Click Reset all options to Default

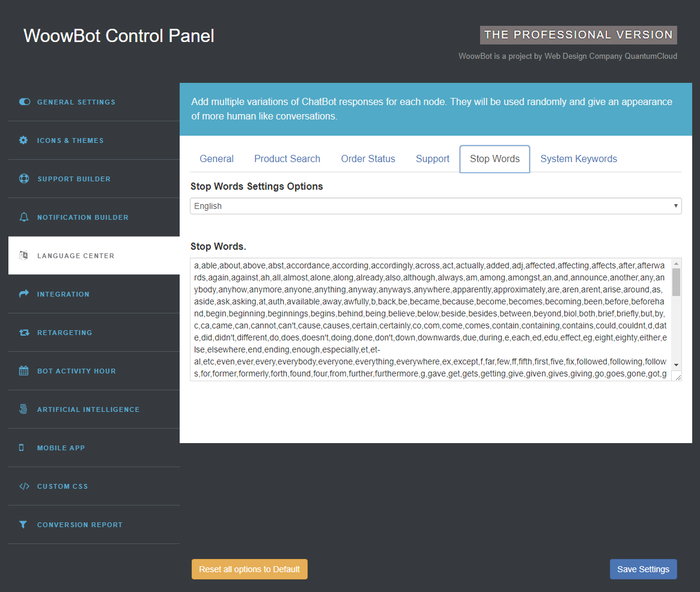point(249,569)
